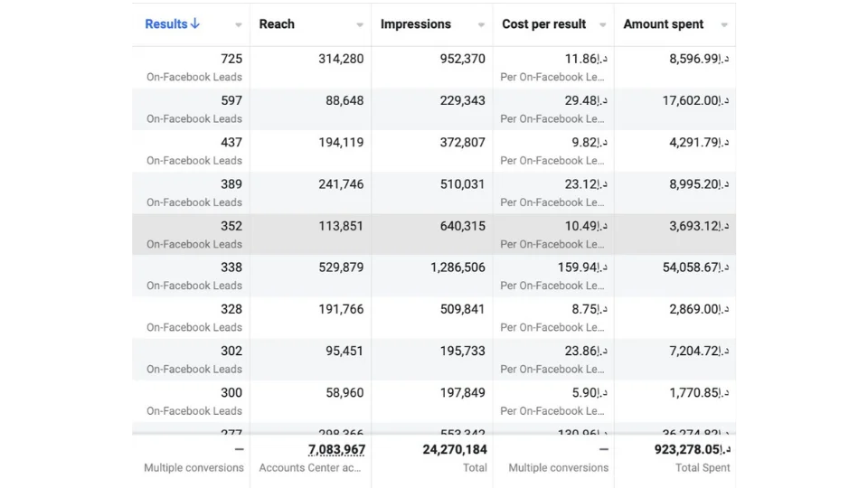This screenshot has height=488, width=868.
Task: Click the amount spent 7,204.72
Action: (699, 351)
